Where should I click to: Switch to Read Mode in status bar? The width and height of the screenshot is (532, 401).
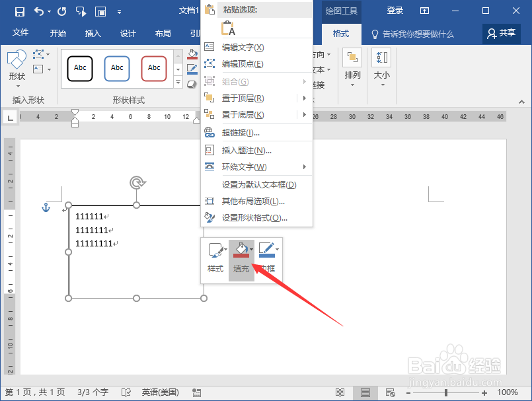tap(340, 392)
